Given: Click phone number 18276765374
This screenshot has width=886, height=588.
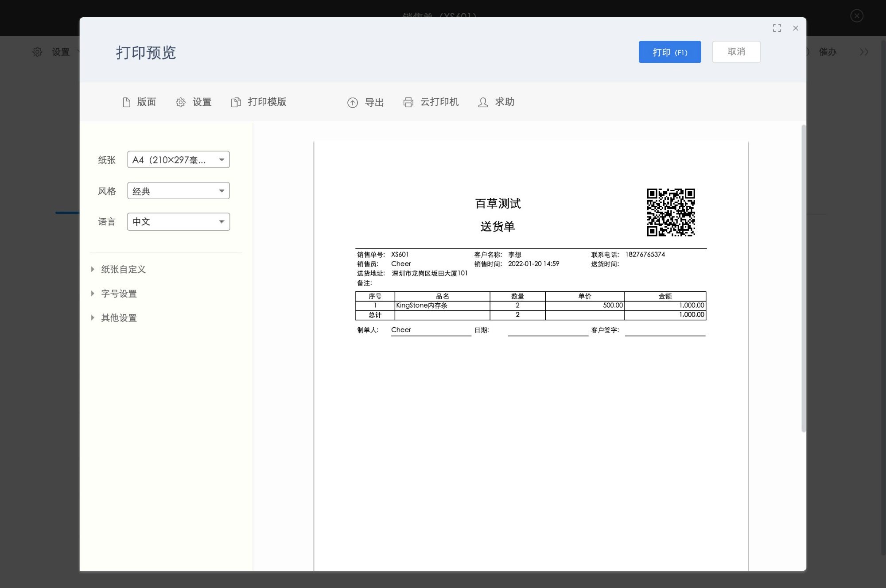Looking at the screenshot, I should [645, 255].
